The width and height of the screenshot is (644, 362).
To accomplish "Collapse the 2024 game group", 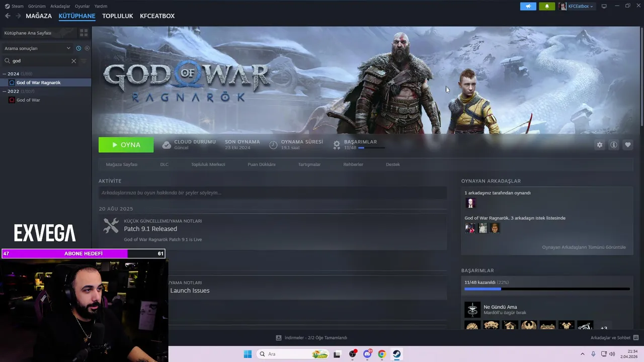I will 5,74.
